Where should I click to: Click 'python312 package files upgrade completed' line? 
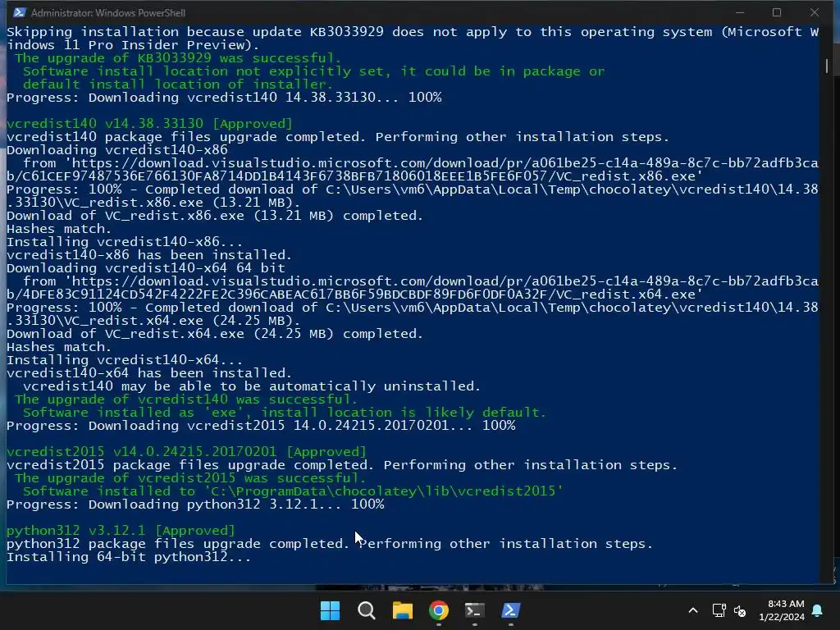coord(330,544)
